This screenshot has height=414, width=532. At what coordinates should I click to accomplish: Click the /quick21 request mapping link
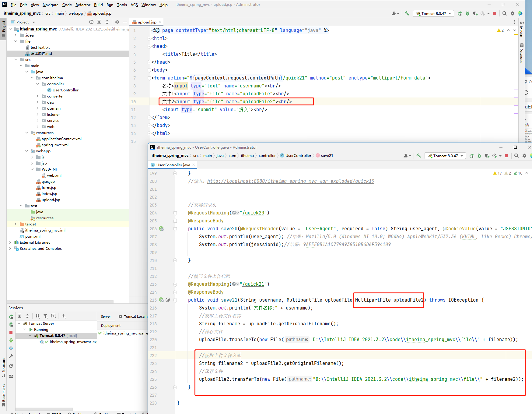pos(253,284)
